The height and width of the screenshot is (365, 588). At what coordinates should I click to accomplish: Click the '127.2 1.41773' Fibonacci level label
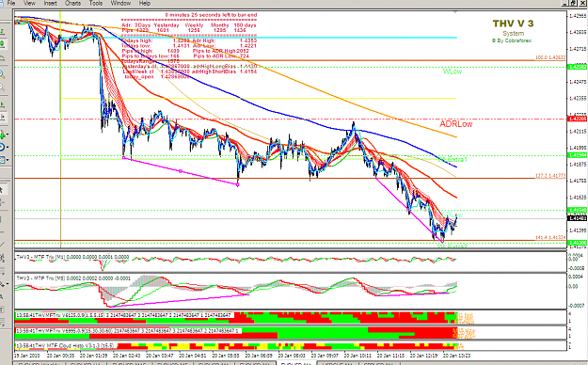pyautogui.click(x=550, y=175)
